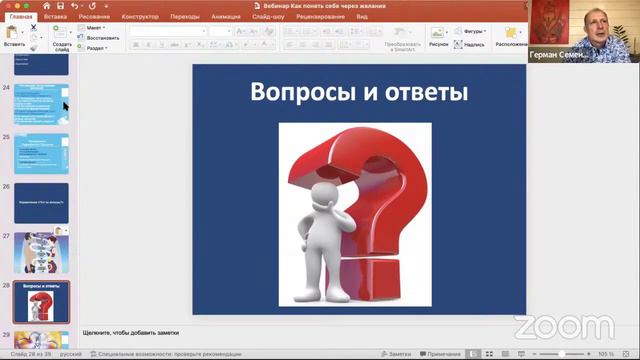
Task: Zoom in with the plus button
Action: click(x=589, y=354)
